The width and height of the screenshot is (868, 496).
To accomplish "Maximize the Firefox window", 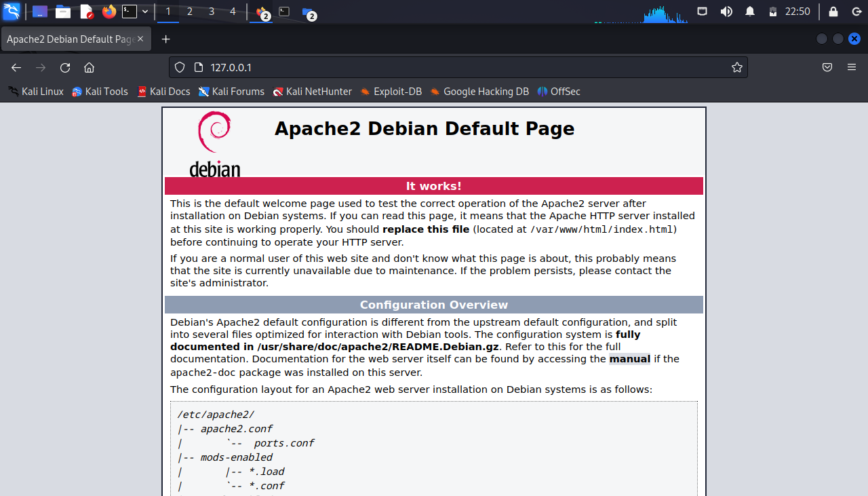I will click(838, 39).
